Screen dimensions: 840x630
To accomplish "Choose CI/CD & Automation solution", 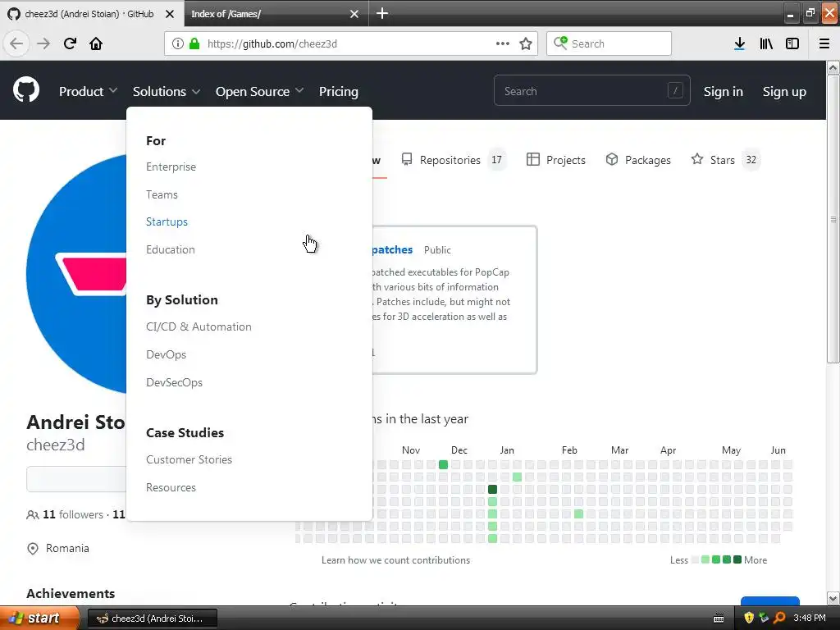I will click(199, 326).
